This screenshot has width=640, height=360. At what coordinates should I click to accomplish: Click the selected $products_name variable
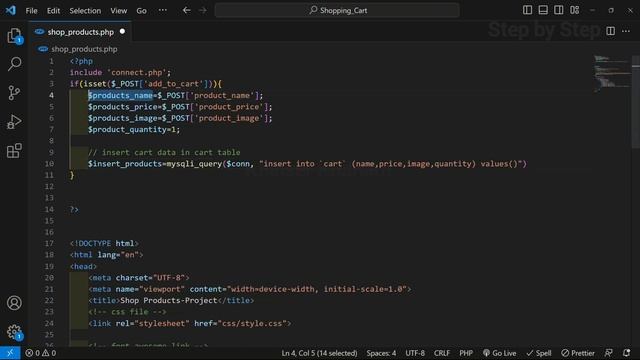pos(120,95)
